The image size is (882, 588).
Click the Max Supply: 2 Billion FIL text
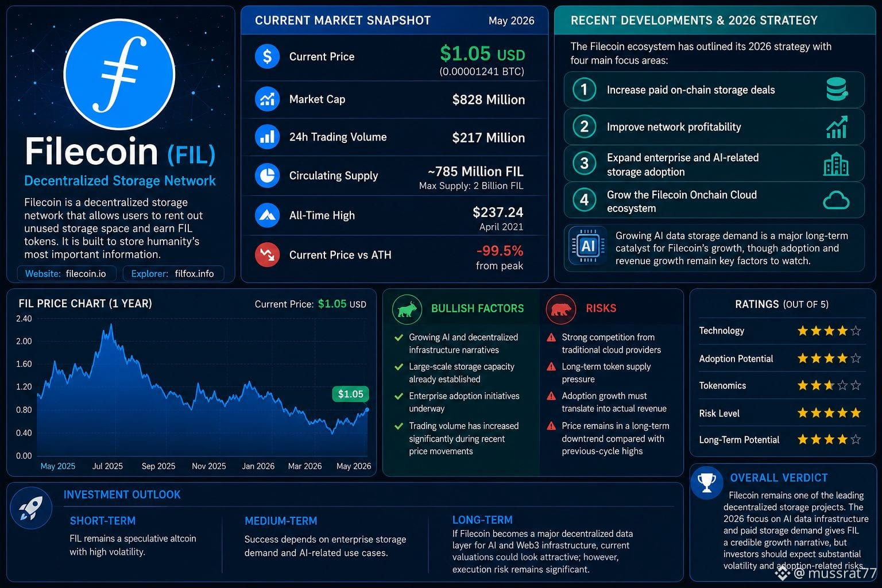tap(471, 185)
